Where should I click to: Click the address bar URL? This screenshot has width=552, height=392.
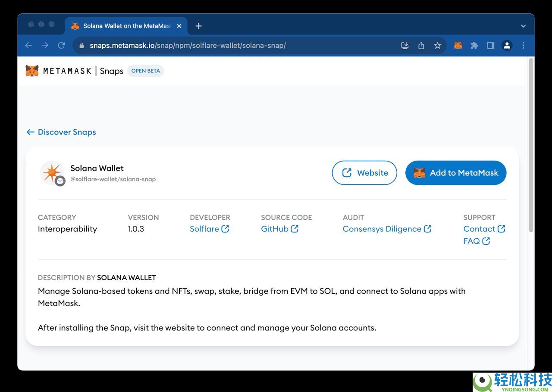(188, 45)
